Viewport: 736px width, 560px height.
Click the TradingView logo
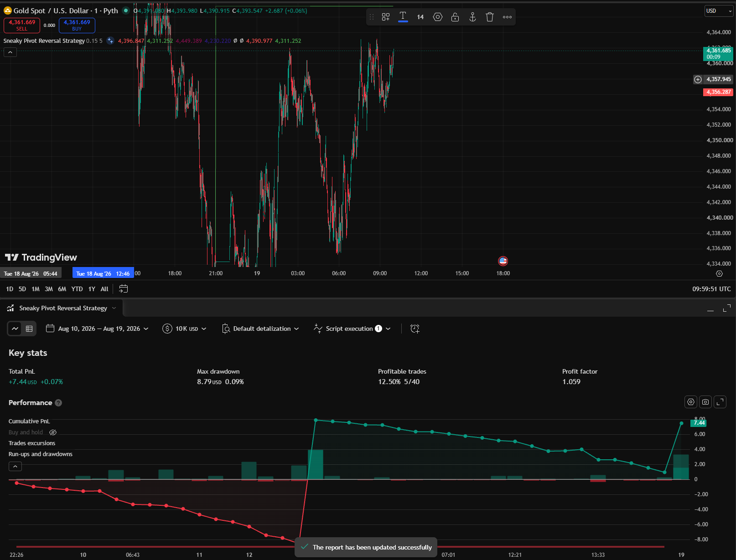[x=41, y=257]
